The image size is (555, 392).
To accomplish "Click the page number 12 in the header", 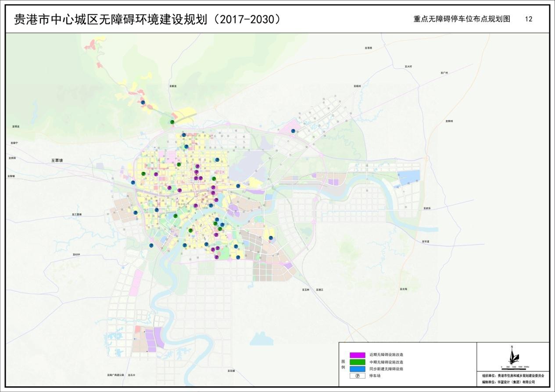I will [529, 19].
